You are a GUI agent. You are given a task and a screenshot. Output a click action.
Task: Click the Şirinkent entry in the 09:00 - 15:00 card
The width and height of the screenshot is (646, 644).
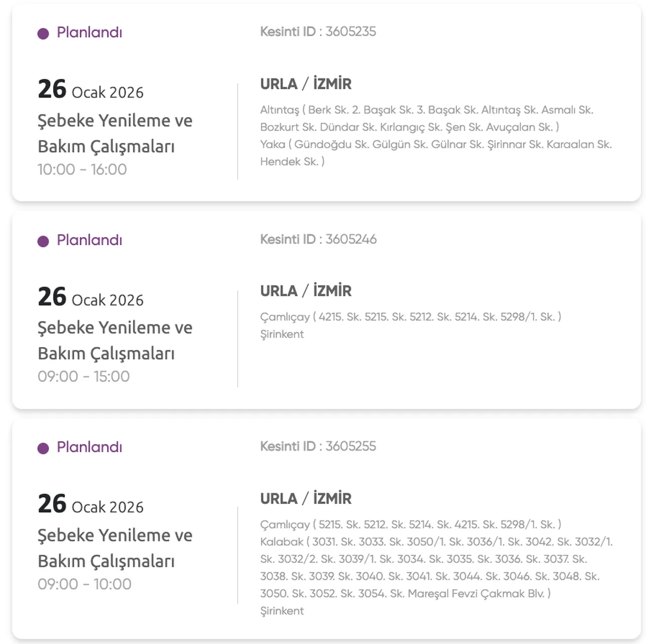click(x=282, y=334)
